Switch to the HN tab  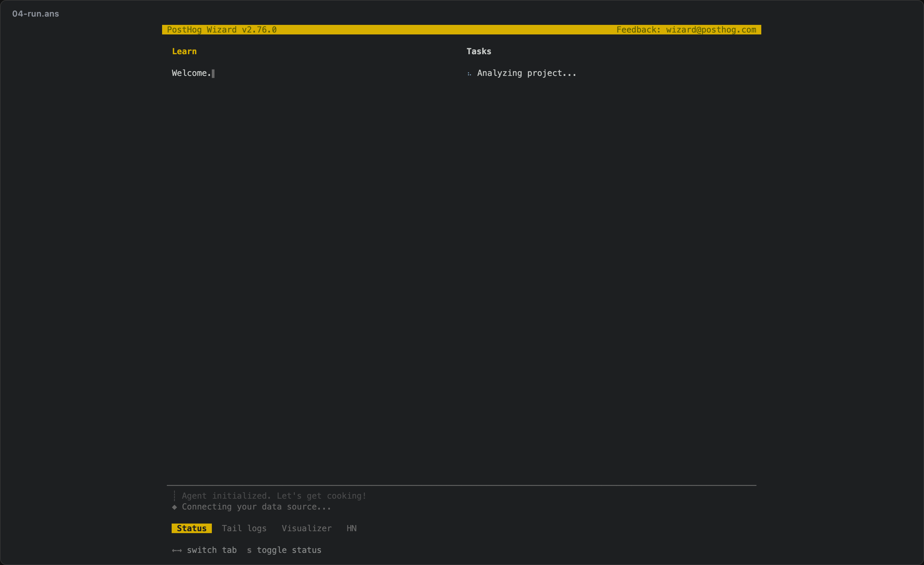(351, 528)
